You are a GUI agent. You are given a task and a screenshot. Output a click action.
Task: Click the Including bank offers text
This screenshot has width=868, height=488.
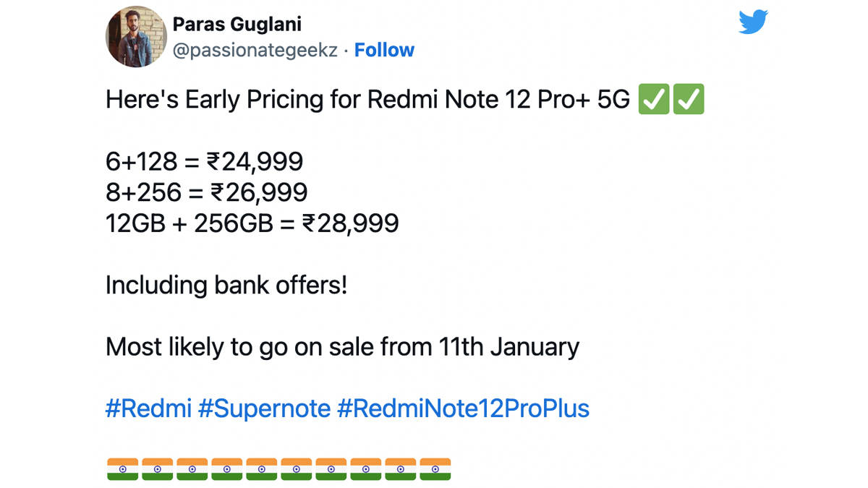click(226, 285)
